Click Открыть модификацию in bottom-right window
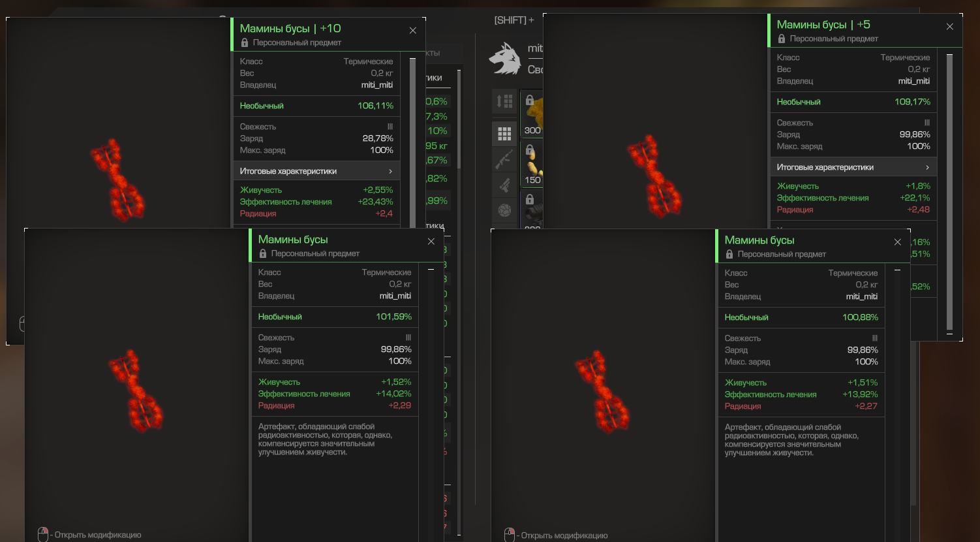980x542 pixels. tap(564, 535)
